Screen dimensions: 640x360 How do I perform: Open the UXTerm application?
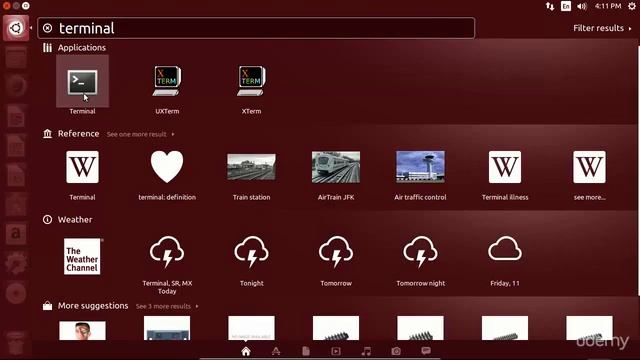pos(167,81)
